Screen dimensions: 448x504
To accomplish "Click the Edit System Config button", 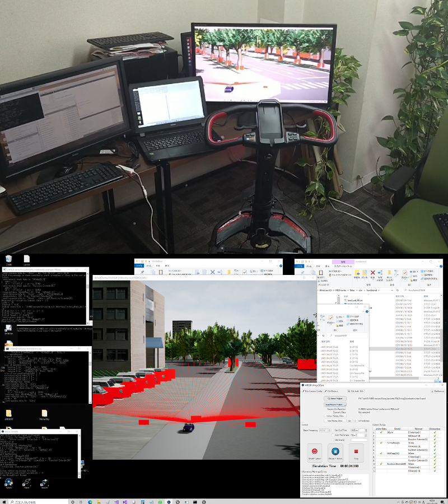I will point(312,391).
